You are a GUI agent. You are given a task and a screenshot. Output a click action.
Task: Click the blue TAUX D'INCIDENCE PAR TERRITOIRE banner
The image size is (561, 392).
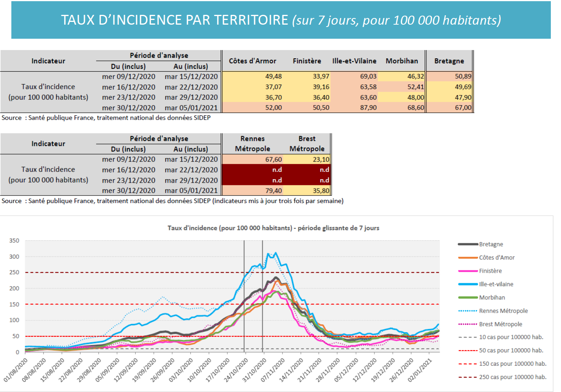281,20
